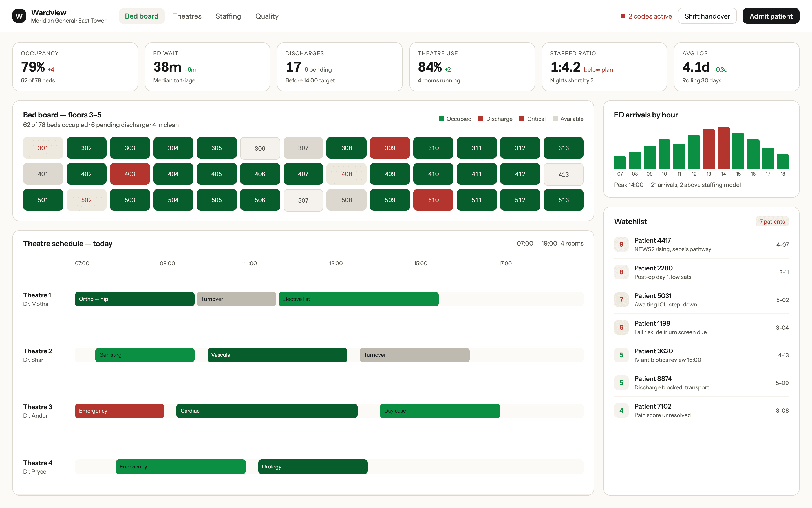Click the 7 patients watchlist badge
The width and height of the screenshot is (812, 508).
click(772, 222)
